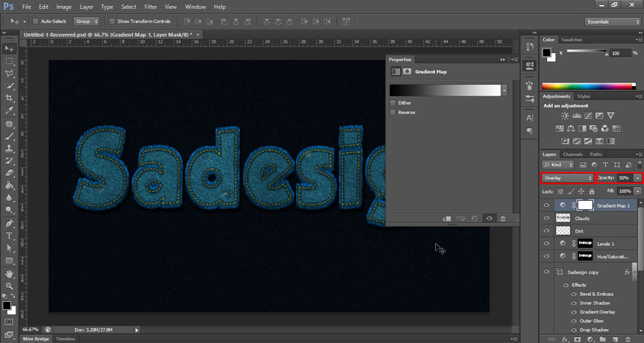This screenshot has height=343, width=644.
Task: Open the Character panel icon
Action: coord(530,118)
